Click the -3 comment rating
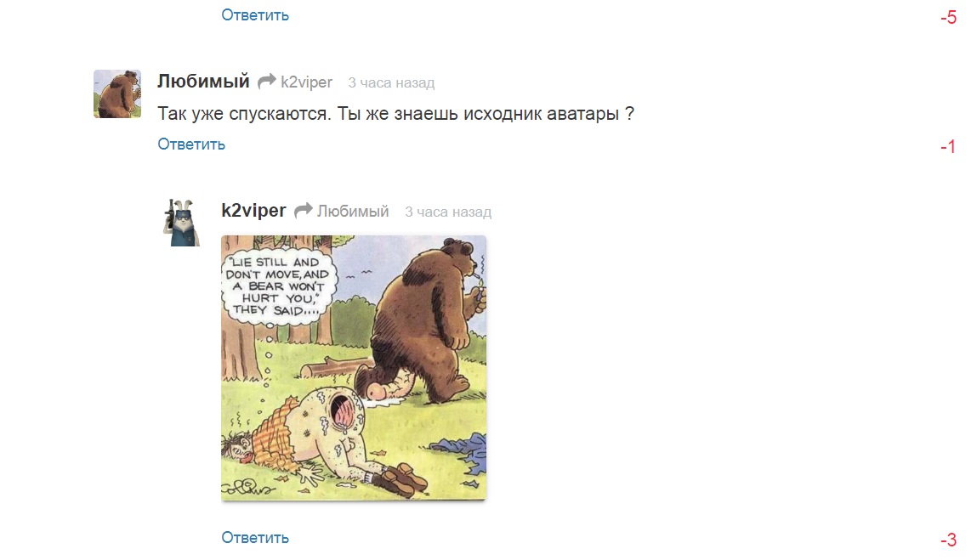The width and height of the screenshot is (977, 560). [x=948, y=540]
